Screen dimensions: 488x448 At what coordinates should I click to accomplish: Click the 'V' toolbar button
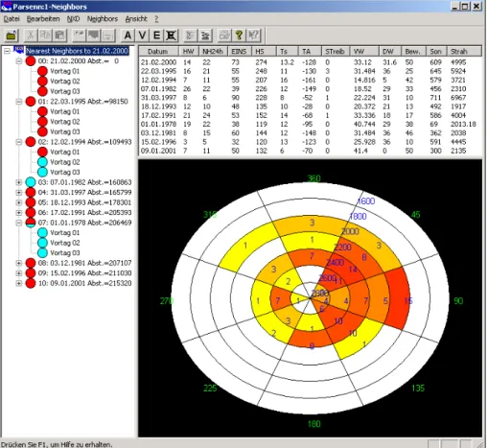[x=142, y=35]
